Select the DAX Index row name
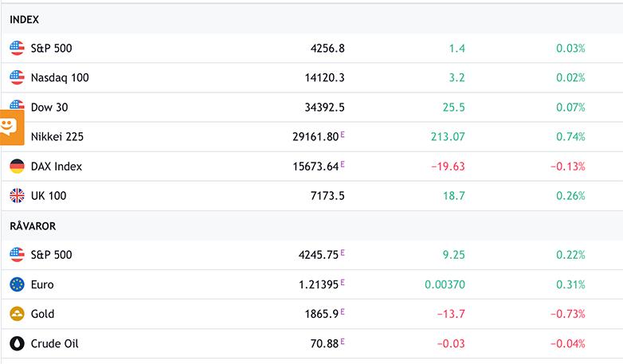Image resolution: width=623 pixels, height=364 pixels. click(56, 166)
